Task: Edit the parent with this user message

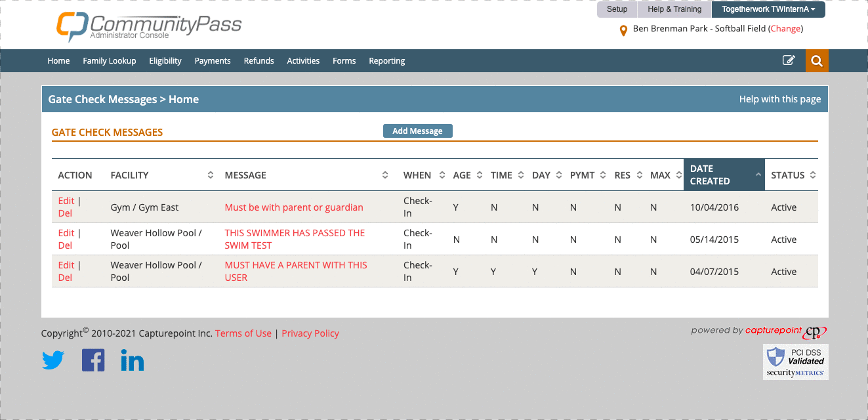Action: point(66,265)
